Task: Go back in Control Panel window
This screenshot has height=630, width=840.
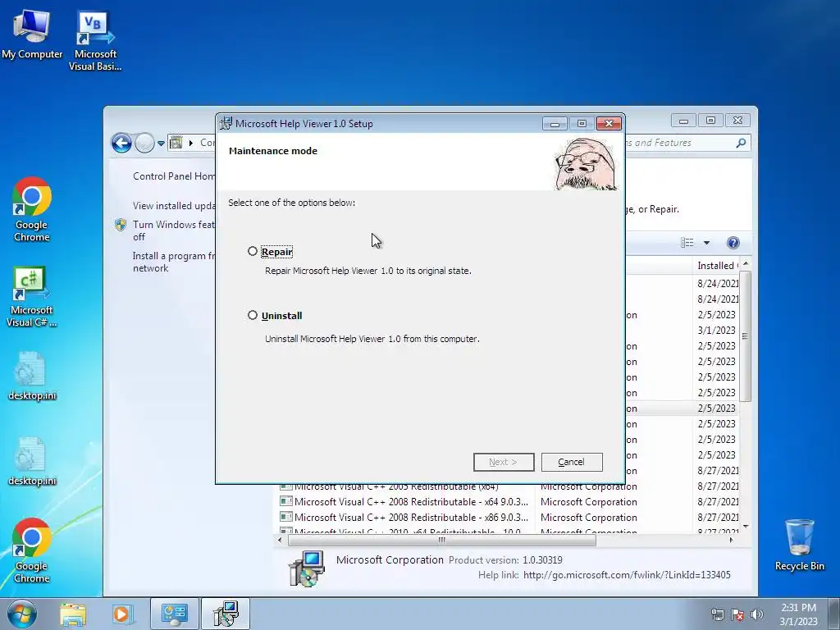Action: pyautogui.click(x=121, y=143)
